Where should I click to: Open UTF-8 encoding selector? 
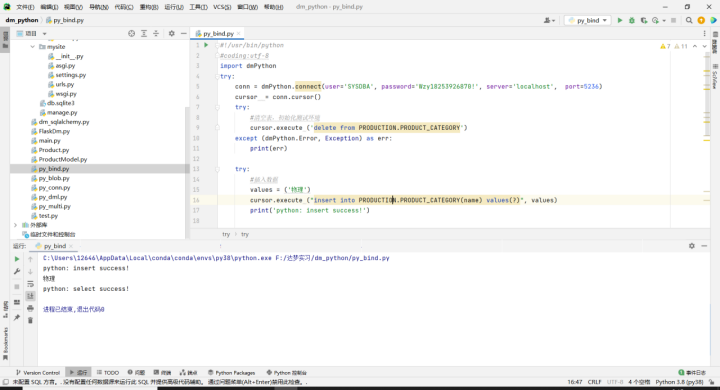[x=615, y=382]
